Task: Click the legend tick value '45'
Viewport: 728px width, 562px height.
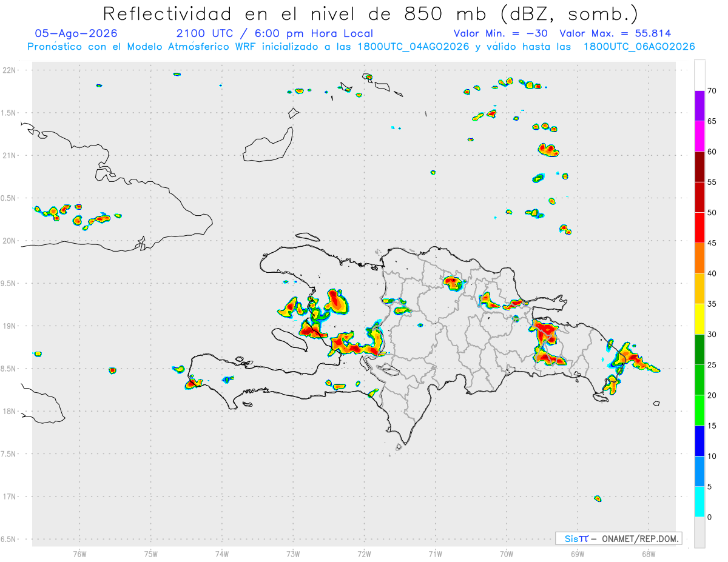Action: pyautogui.click(x=712, y=243)
